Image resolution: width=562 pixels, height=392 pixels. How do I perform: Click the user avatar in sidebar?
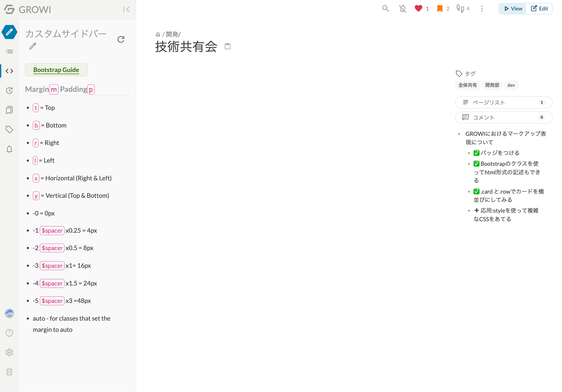9,313
